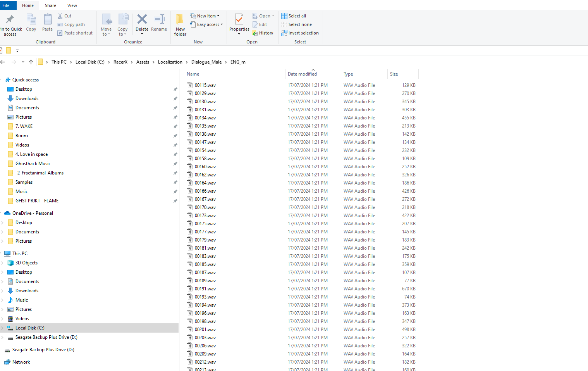Select the _2_Fractanimal_Albums_ folder
588x371 pixels.
[x=40, y=173]
